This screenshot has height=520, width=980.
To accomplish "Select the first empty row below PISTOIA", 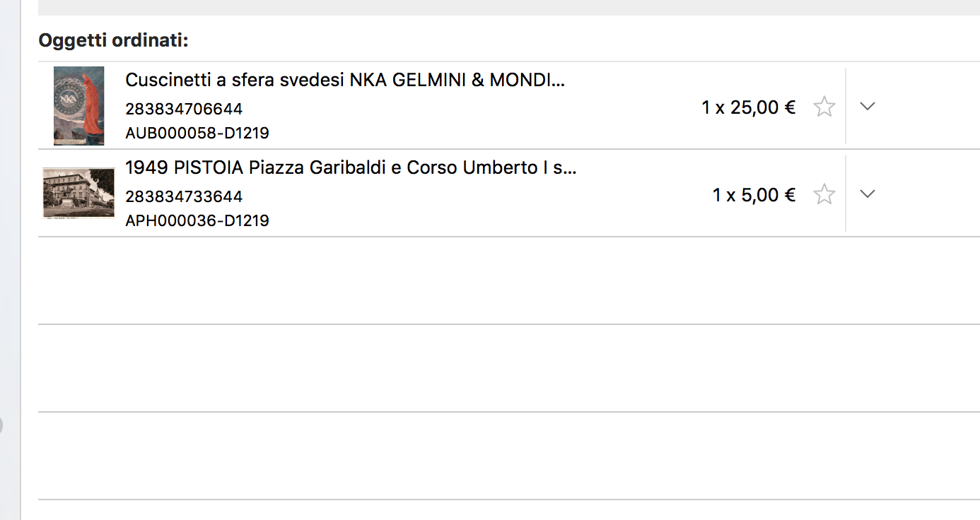I will pyautogui.click(x=509, y=280).
